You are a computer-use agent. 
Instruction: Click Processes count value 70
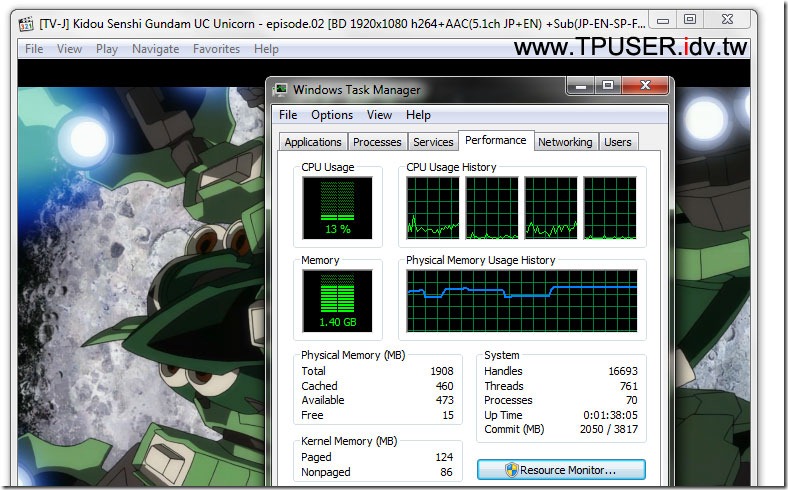pyautogui.click(x=632, y=400)
